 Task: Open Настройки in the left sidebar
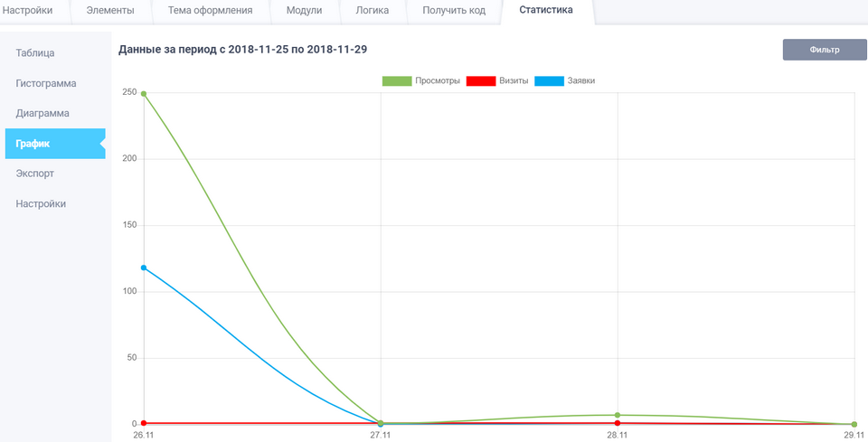41,203
